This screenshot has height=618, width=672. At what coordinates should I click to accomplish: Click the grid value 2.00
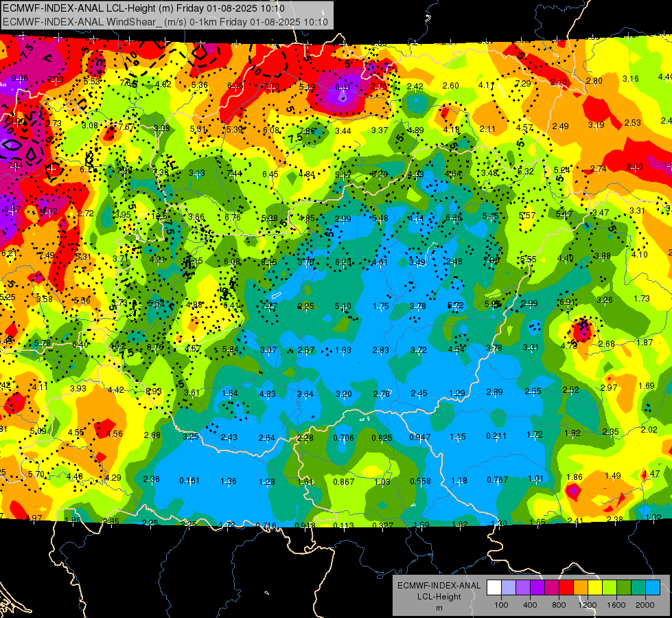[x=635, y=167]
